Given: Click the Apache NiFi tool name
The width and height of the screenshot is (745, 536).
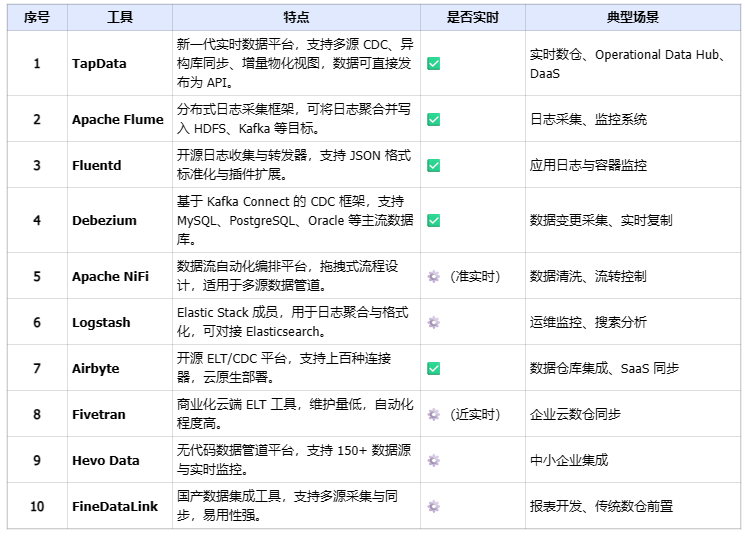Looking at the screenshot, I should click(110, 276).
